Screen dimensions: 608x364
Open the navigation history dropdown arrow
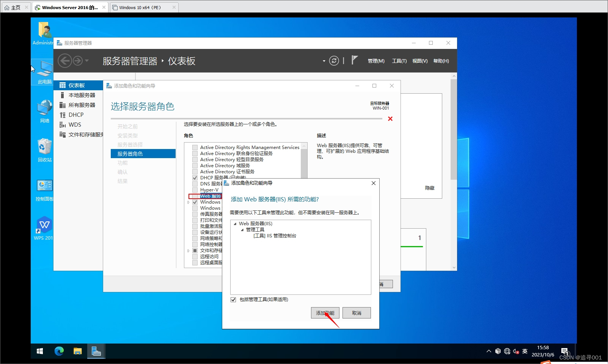coord(87,61)
